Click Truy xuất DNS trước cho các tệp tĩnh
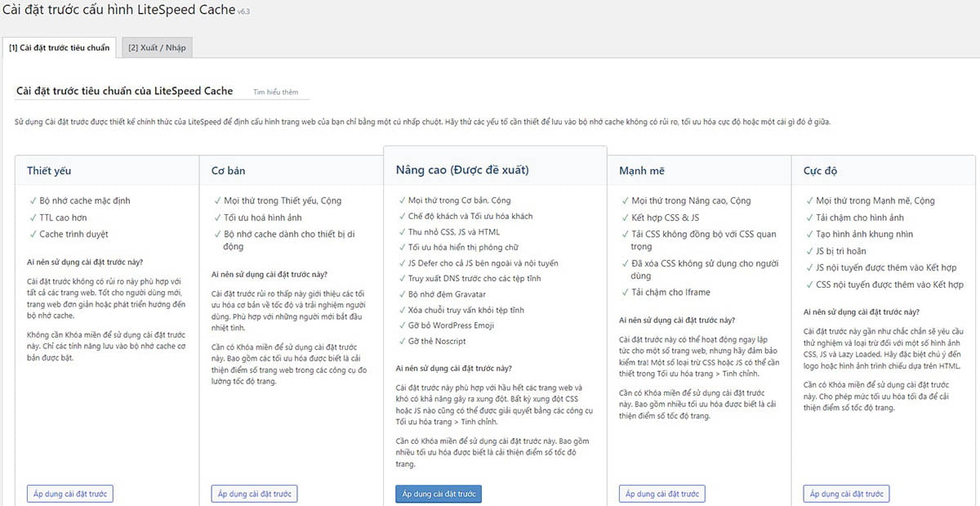 [x=473, y=279]
